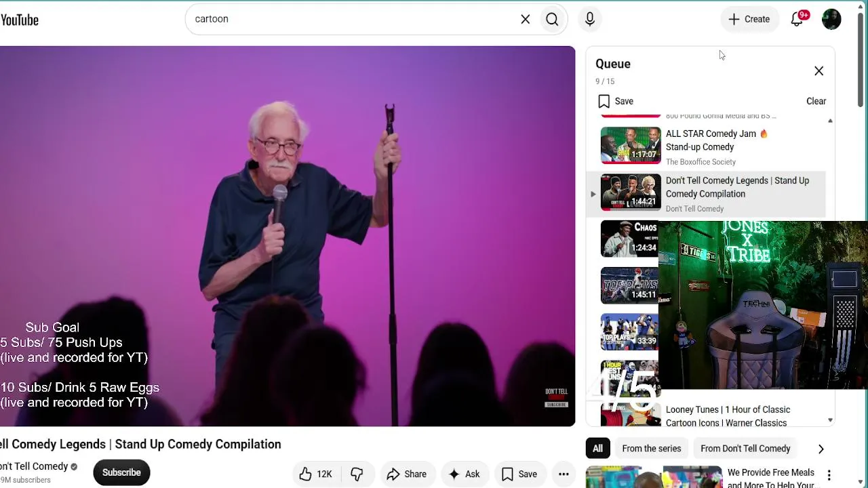Clear the queue
This screenshot has width=868, height=488.
pyautogui.click(x=816, y=101)
